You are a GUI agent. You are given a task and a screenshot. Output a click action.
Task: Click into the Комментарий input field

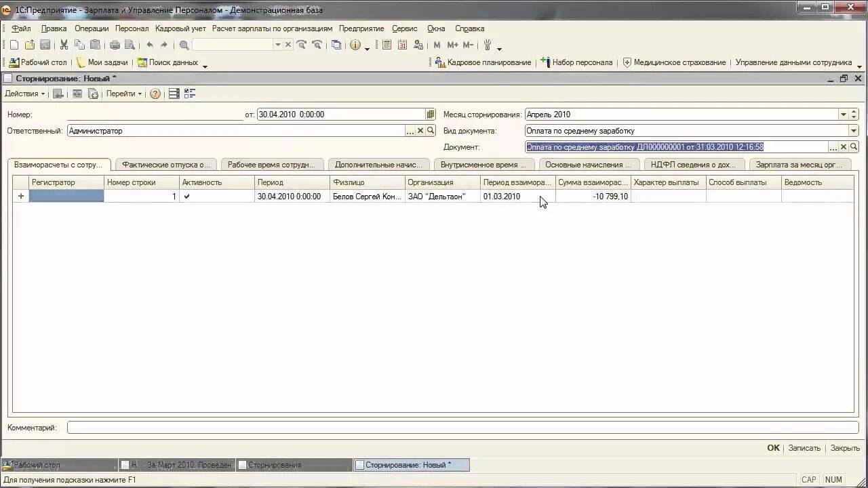pyautogui.click(x=462, y=428)
